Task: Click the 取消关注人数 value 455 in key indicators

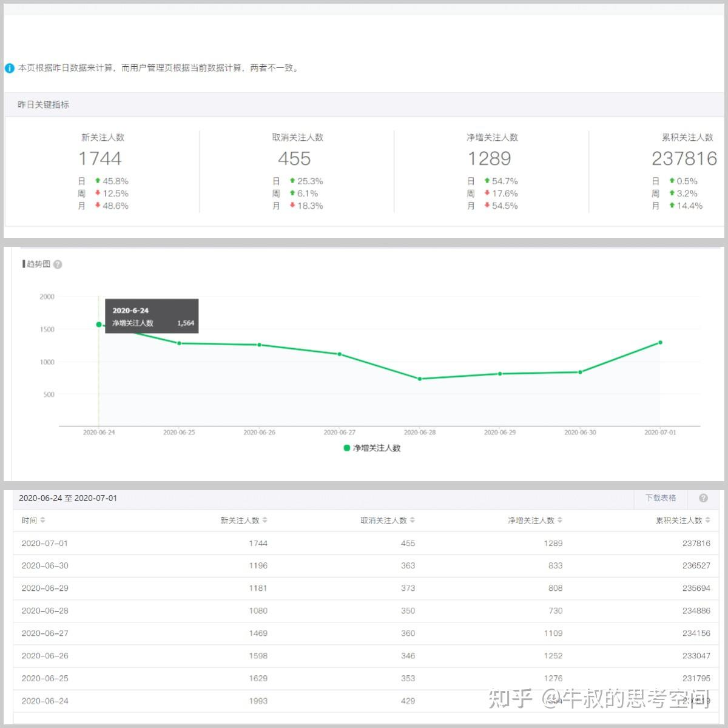Action: (294, 159)
